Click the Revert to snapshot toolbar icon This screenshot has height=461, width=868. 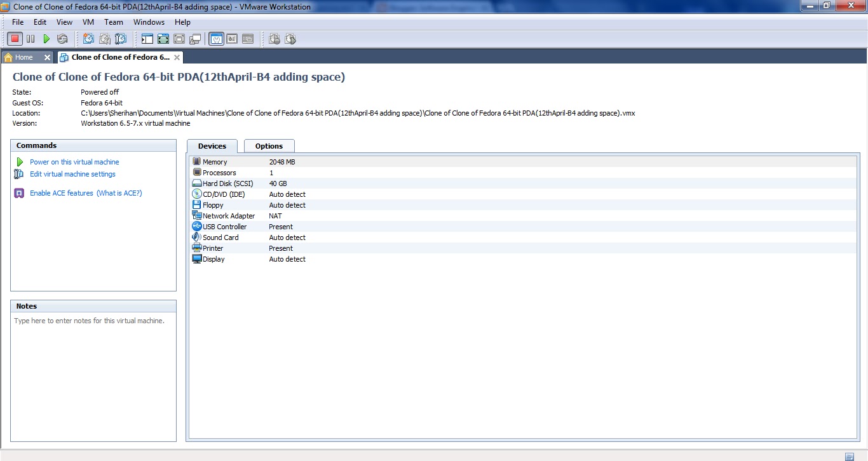[x=105, y=39]
